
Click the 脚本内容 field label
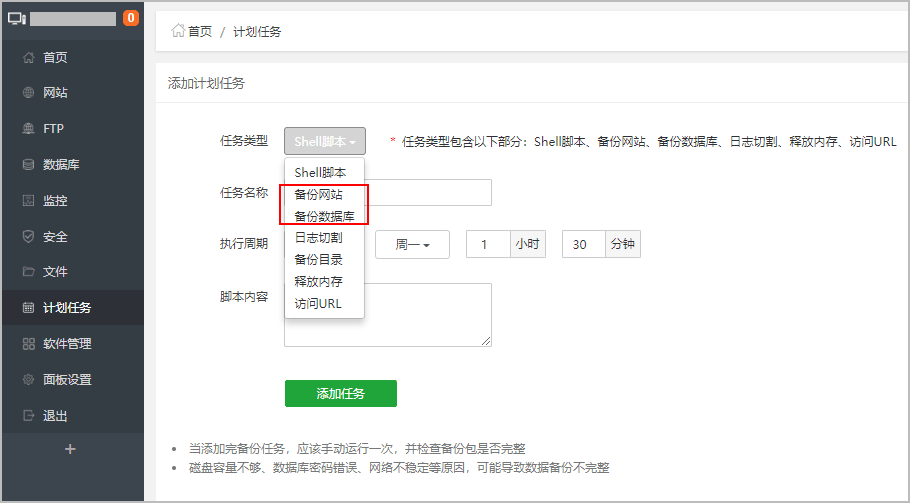(244, 297)
